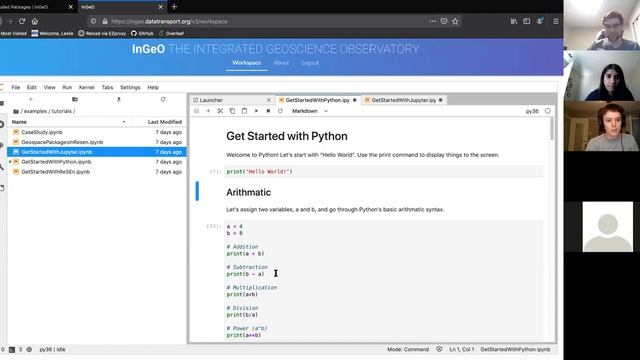Viewport: 640px width, 360px height.
Task: Close the Launcher tab
Action: 269,100
